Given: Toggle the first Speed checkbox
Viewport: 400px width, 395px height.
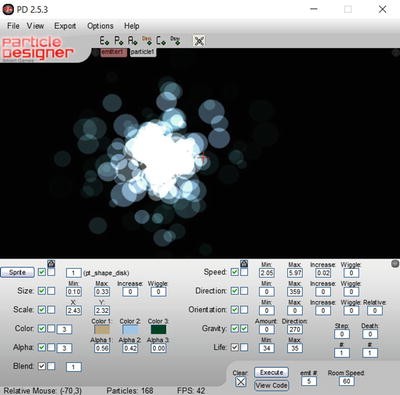Looking at the screenshot, I should point(235,272).
